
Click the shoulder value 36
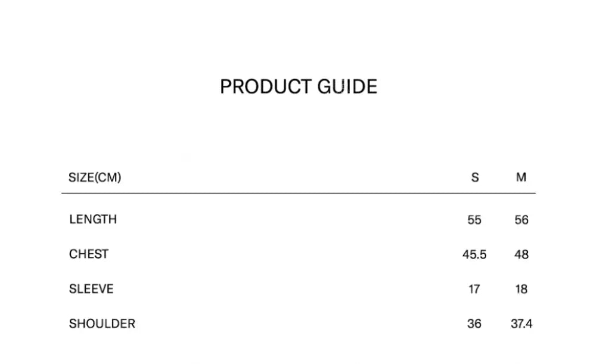(474, 324)
